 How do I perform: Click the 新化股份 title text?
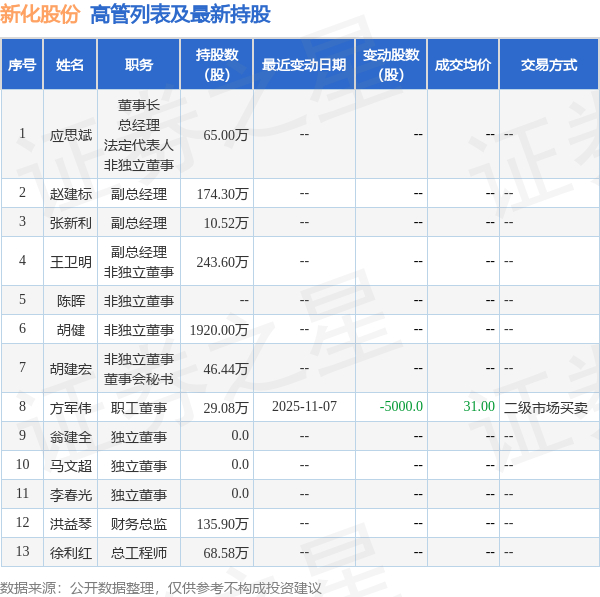tap(40, 15)
